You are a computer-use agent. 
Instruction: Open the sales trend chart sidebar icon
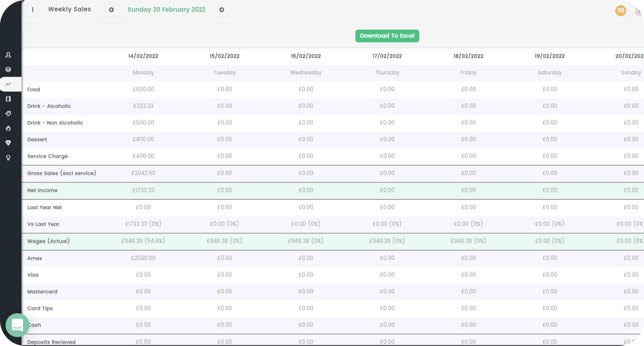click(8, 84)
